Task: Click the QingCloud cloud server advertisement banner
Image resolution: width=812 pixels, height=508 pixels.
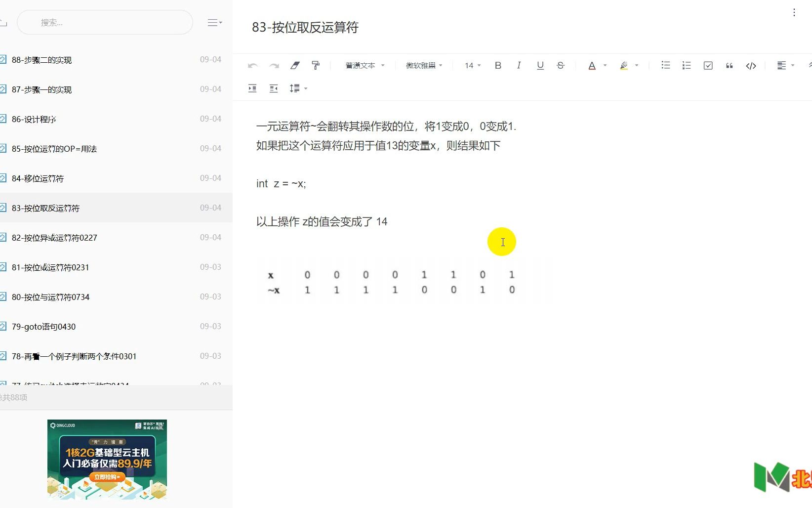Action: (x=107, y=459)
